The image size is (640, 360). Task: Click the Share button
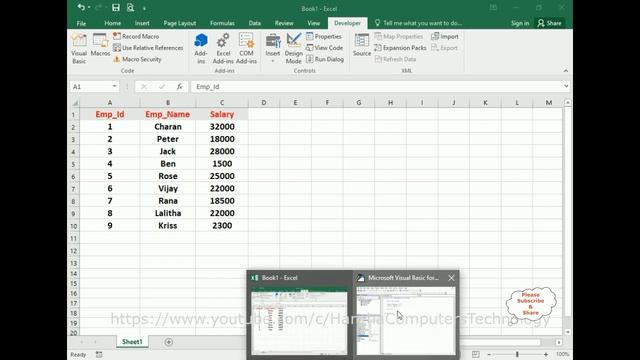(x=549, y=23)
